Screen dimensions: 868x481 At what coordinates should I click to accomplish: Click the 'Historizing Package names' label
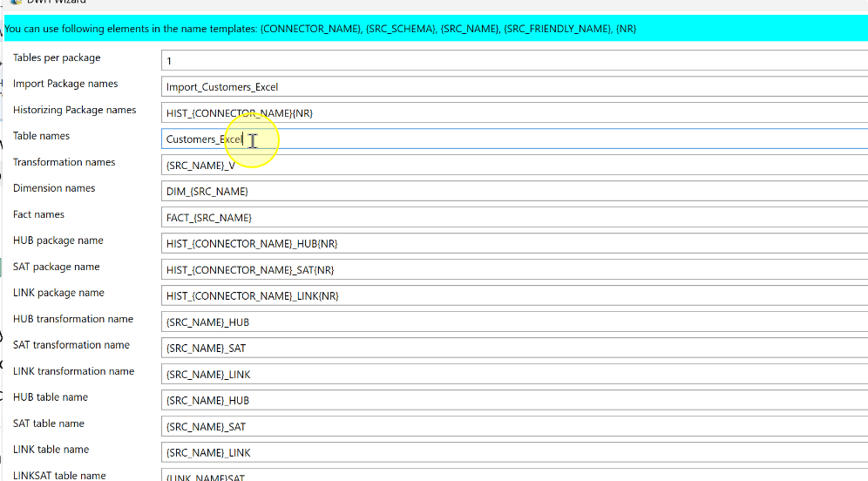tap(74, 110)
